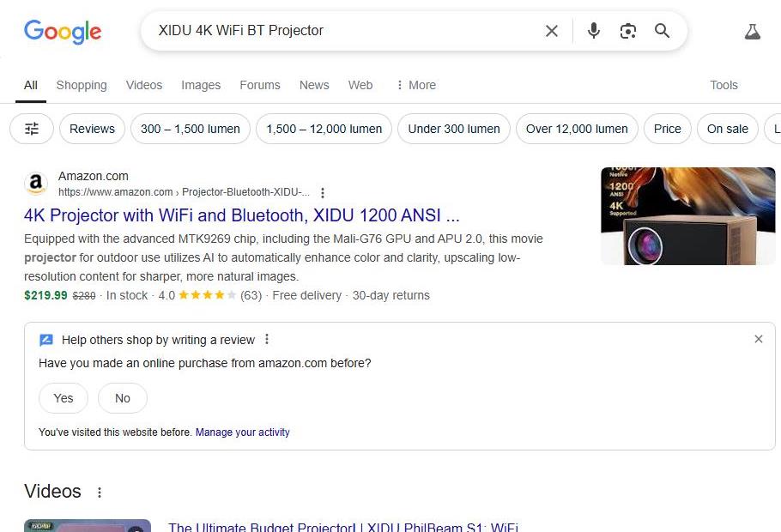Open the all filters sliders button

click(x=32, y=129)
